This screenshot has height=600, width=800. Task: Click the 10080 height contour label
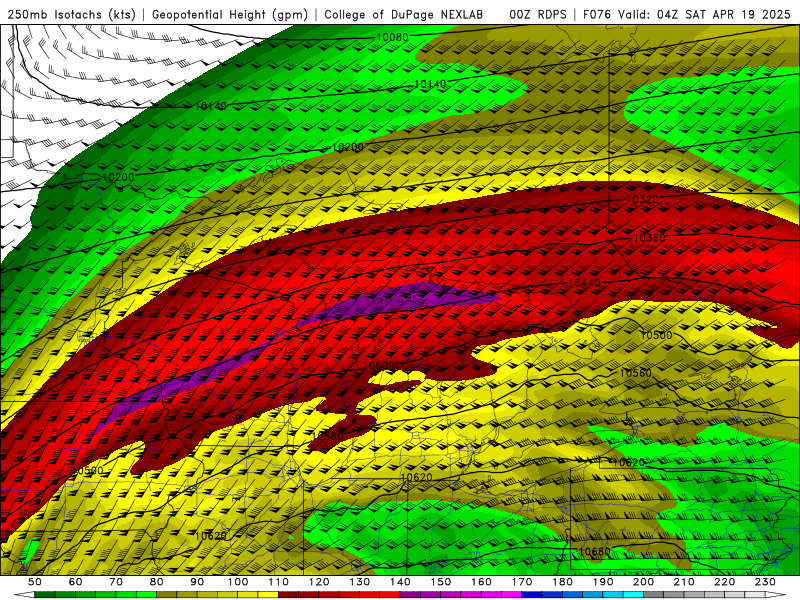[x=392, y=37]
